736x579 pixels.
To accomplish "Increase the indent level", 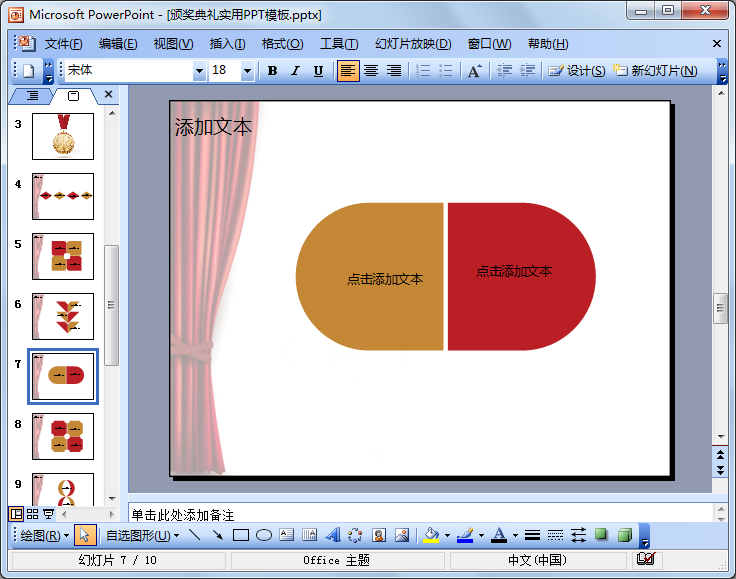I will coord(527,71).
